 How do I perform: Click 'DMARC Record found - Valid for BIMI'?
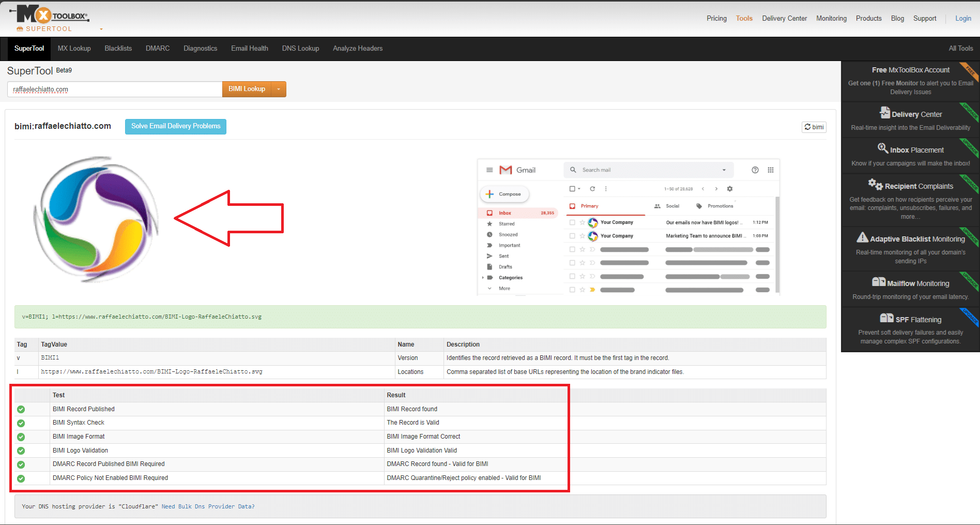tap(437, 464)
